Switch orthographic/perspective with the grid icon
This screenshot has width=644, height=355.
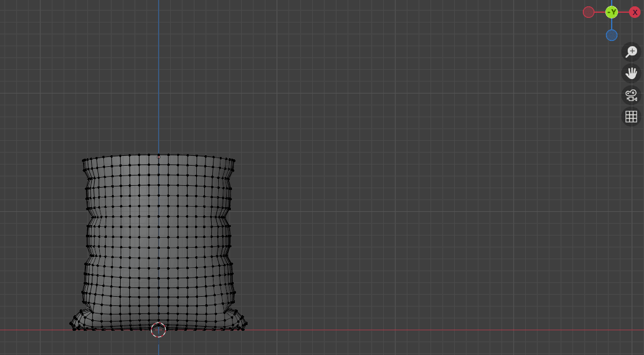(631, 117)
